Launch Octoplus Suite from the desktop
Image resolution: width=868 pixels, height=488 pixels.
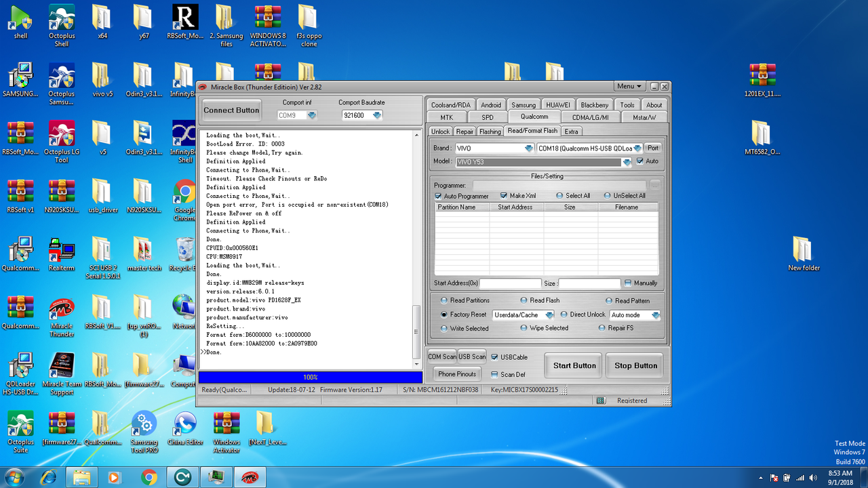coord(21,432)
